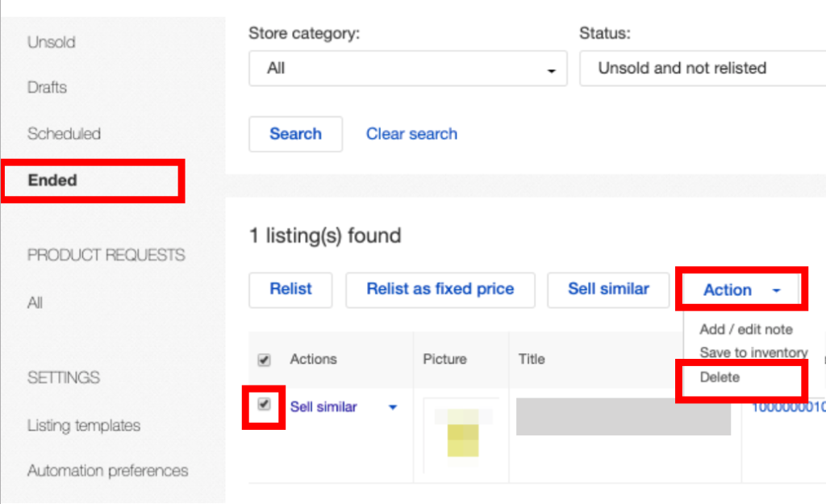The width and height of the screenshot is (826, 504).
Task: Uncheck the listing row checkbox
Action: point(264,405)
